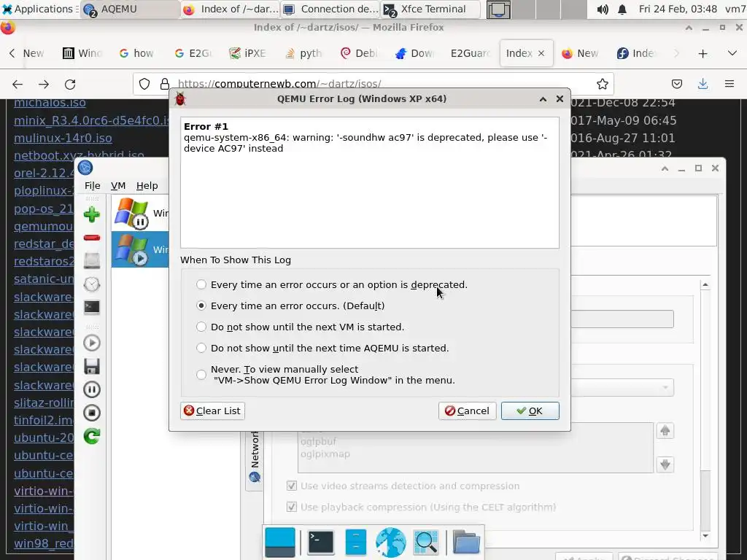Pause the VM with the pause icon
Viewport: 747px width, 560px height.
click(91, 389)
